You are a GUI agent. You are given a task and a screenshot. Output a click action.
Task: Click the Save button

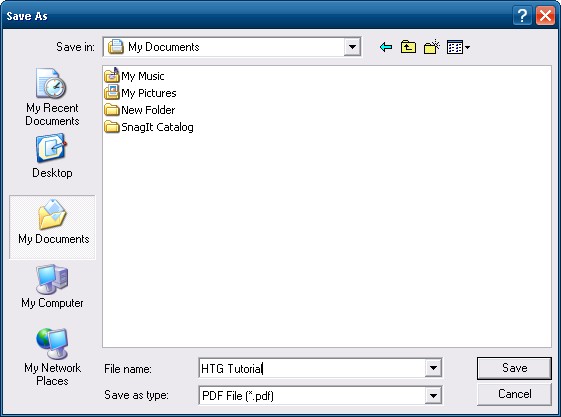point(514,368)
